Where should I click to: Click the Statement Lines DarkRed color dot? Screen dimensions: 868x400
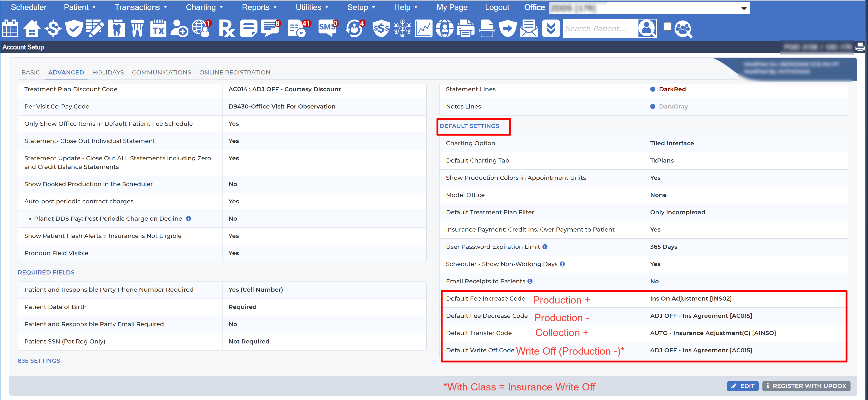click(x=653, y=89)
